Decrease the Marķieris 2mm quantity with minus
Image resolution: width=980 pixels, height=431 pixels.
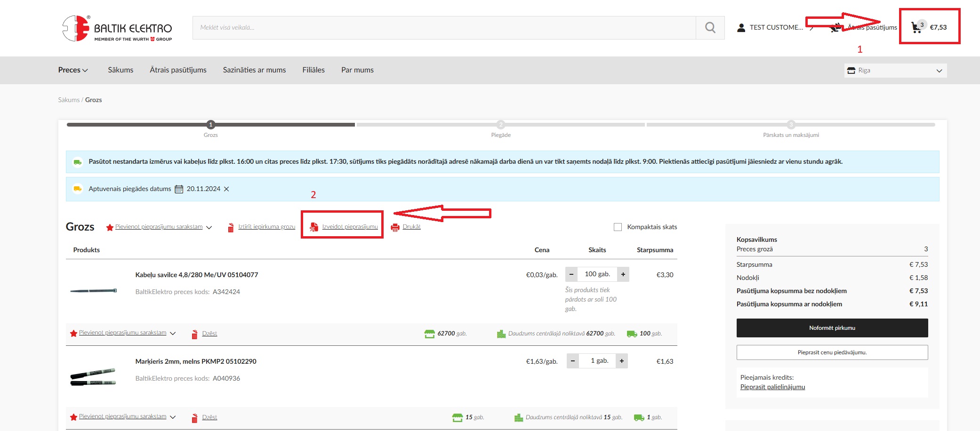click(x=572, y=361)
